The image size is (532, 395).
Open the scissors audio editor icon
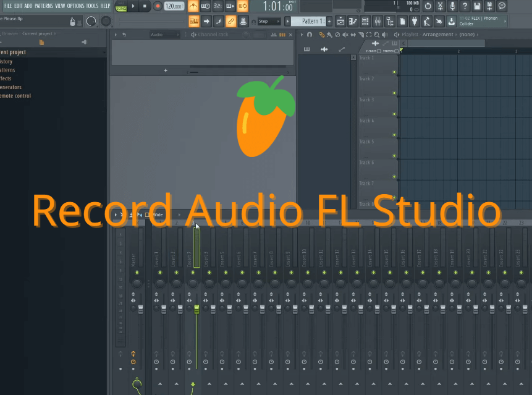pos(440,6)
